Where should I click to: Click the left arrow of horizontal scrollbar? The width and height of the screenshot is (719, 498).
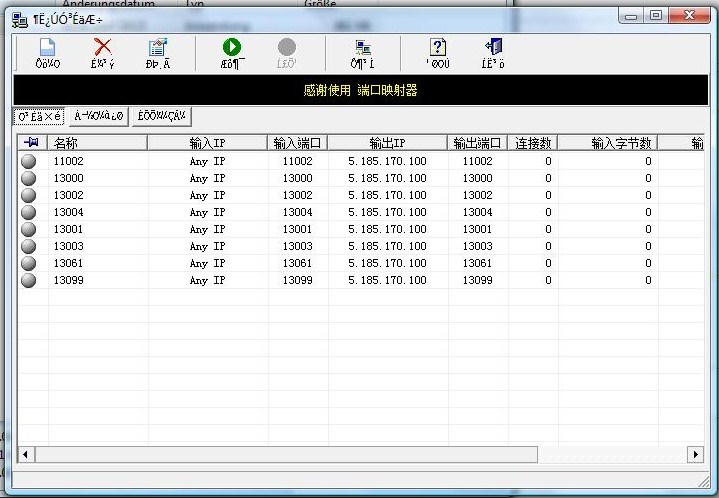[26, 454]
